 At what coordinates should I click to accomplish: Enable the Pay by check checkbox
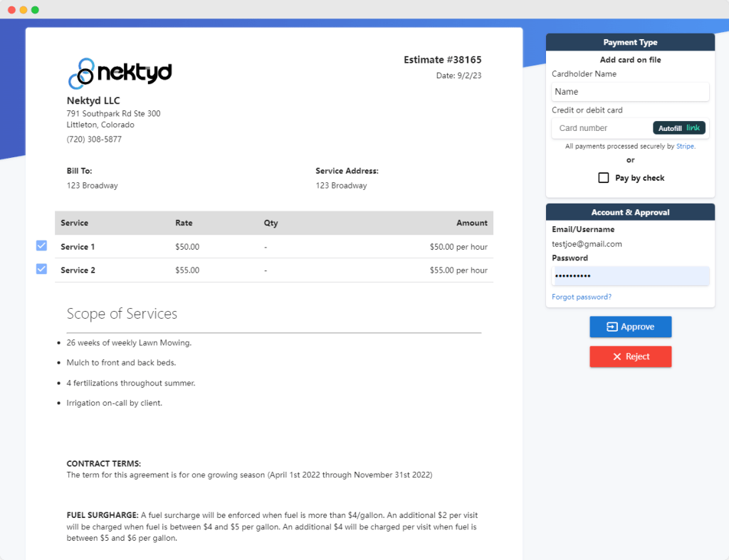pyautogui.click(x=604, y=177)
